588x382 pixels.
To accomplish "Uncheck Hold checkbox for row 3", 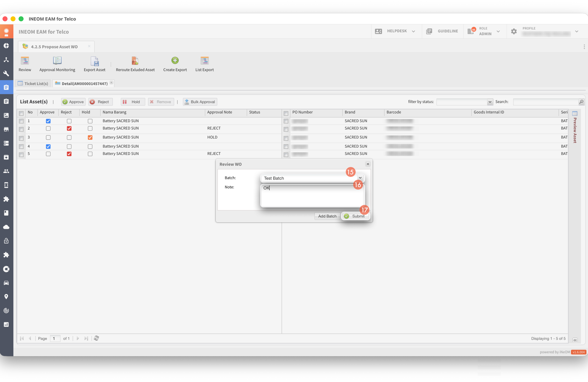I will (90, 138).
